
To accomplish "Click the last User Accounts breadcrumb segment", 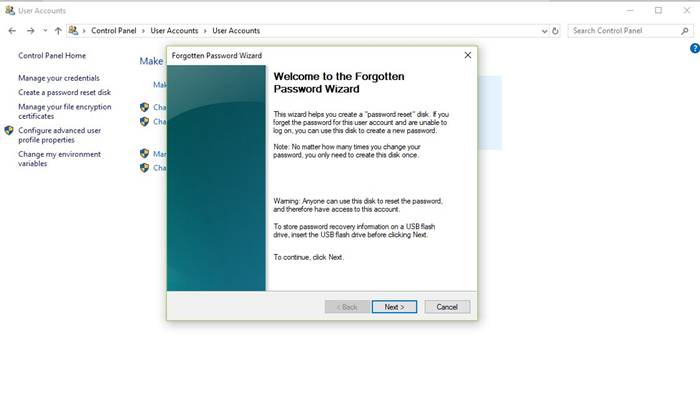I will [x=236, y=31].
